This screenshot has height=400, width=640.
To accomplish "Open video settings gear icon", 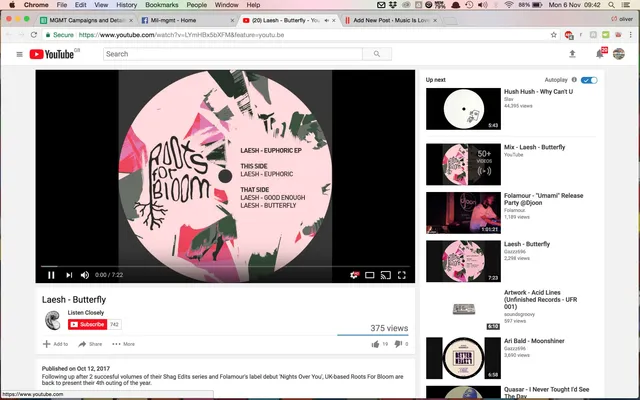I will 354,275.
